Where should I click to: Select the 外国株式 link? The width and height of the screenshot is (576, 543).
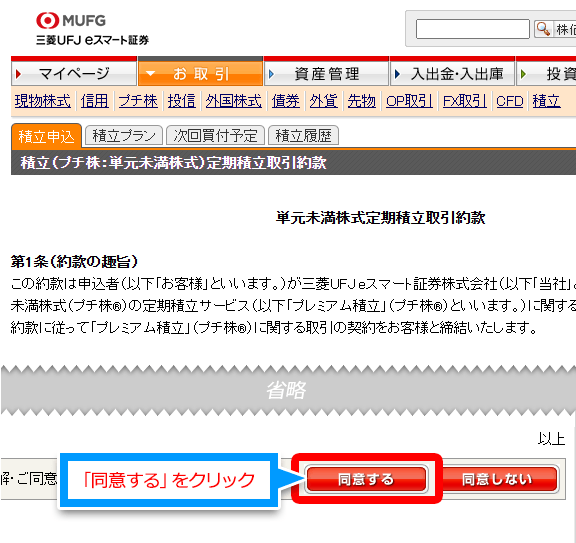[x=234, y=101]
